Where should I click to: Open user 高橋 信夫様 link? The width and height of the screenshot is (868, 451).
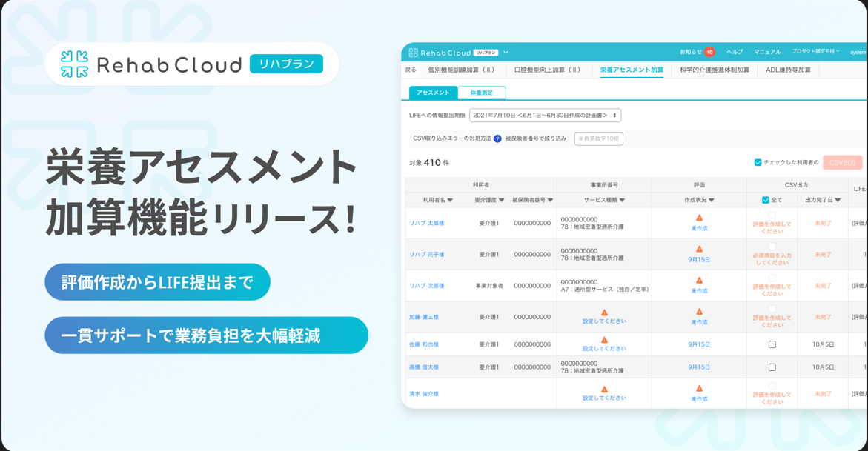(423, 367)
